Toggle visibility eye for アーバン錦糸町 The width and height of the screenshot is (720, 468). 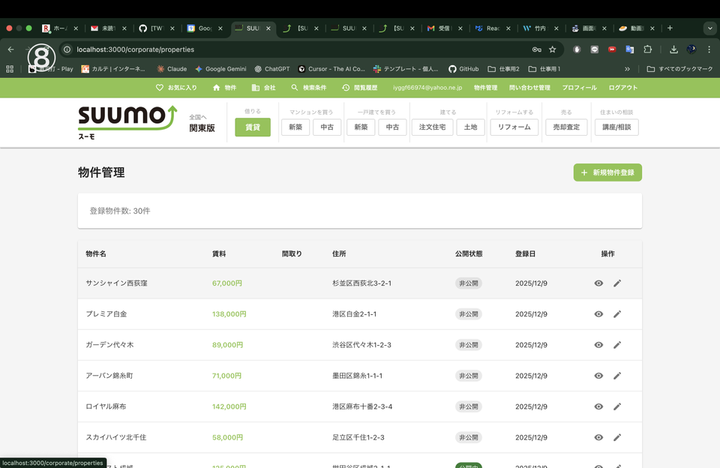tap(598, 376)
